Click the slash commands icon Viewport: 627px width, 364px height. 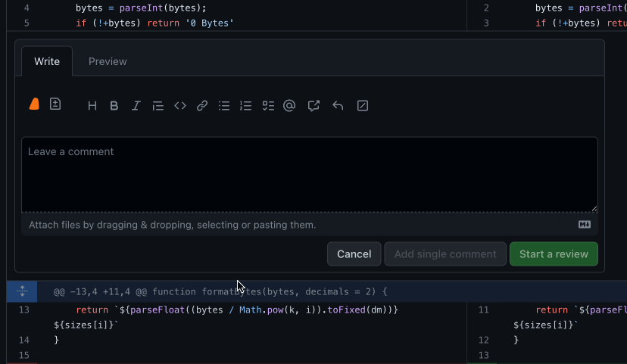[363, 106]
